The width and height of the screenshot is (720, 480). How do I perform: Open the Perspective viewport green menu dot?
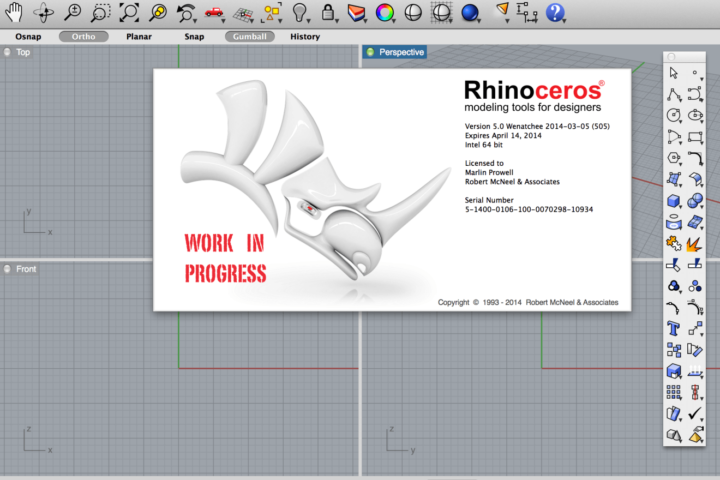371,52
